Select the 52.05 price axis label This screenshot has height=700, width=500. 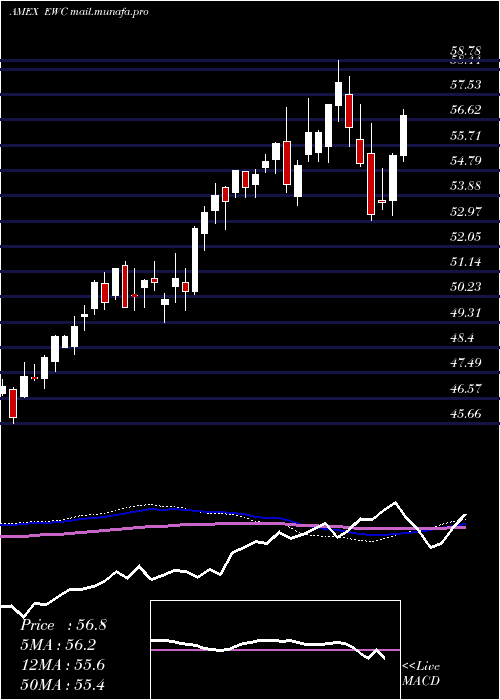click(466, 236)
